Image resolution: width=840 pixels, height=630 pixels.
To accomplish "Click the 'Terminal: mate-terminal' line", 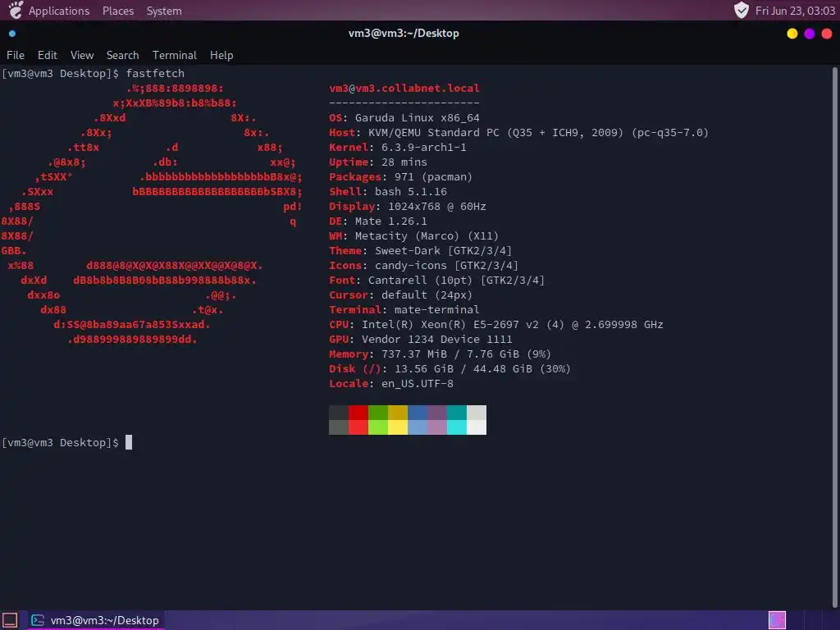I will tap(404, 309).
